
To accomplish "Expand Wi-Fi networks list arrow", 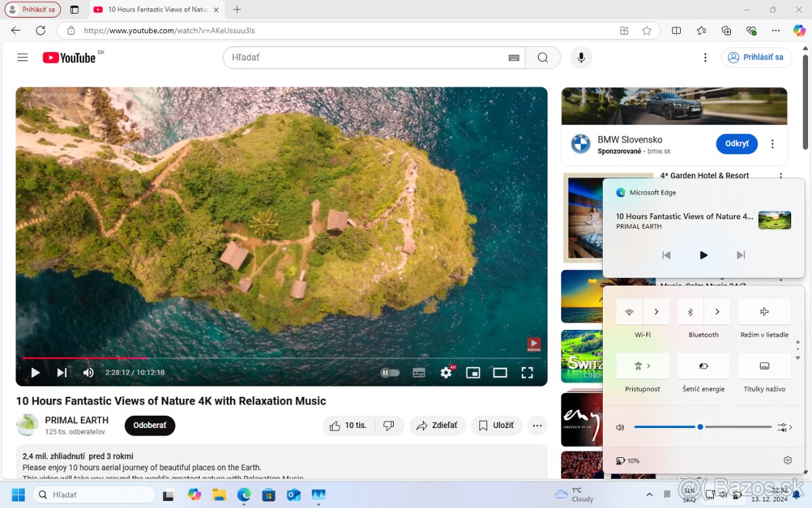I will click(656, 312).
